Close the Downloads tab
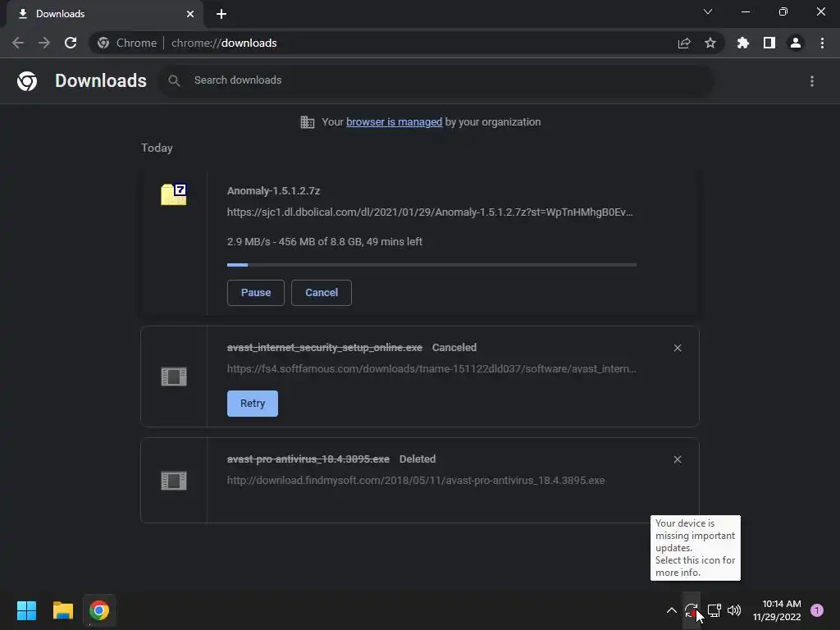Viewport: 840px width, 630px height. pyautogui.click(x=190, y=14)
